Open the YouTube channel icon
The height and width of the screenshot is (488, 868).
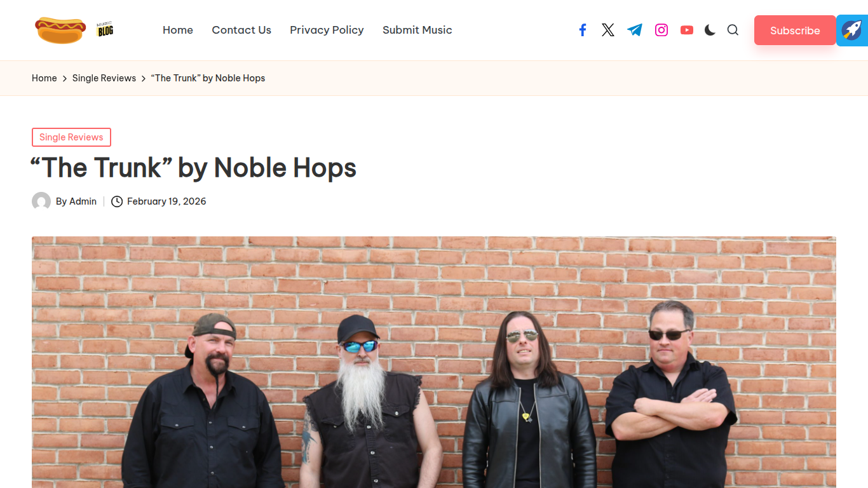coord(687,30)
